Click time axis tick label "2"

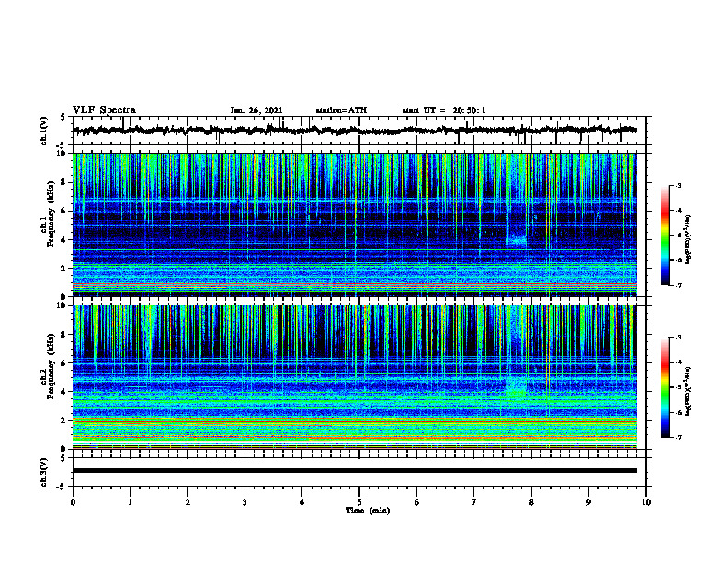[188, 502]
